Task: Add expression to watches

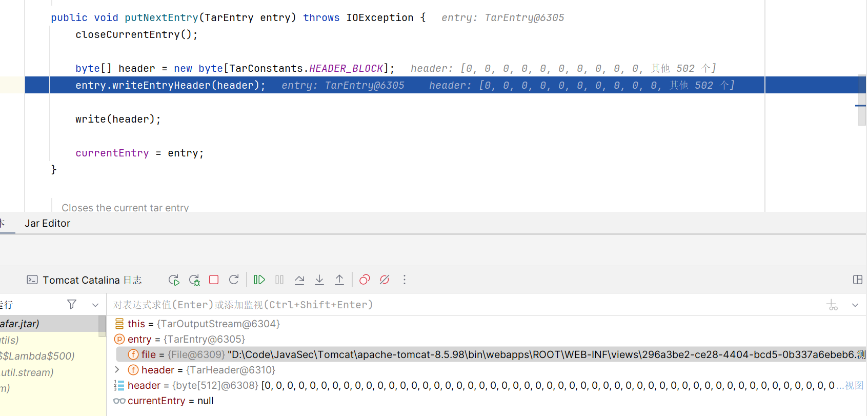Action: coord(832,305)
